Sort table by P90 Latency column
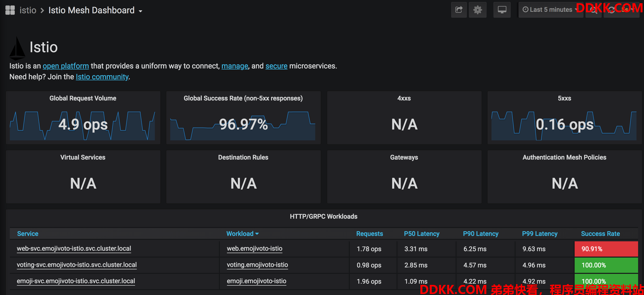This screenshot has width=644, height=295. [480, 234]
